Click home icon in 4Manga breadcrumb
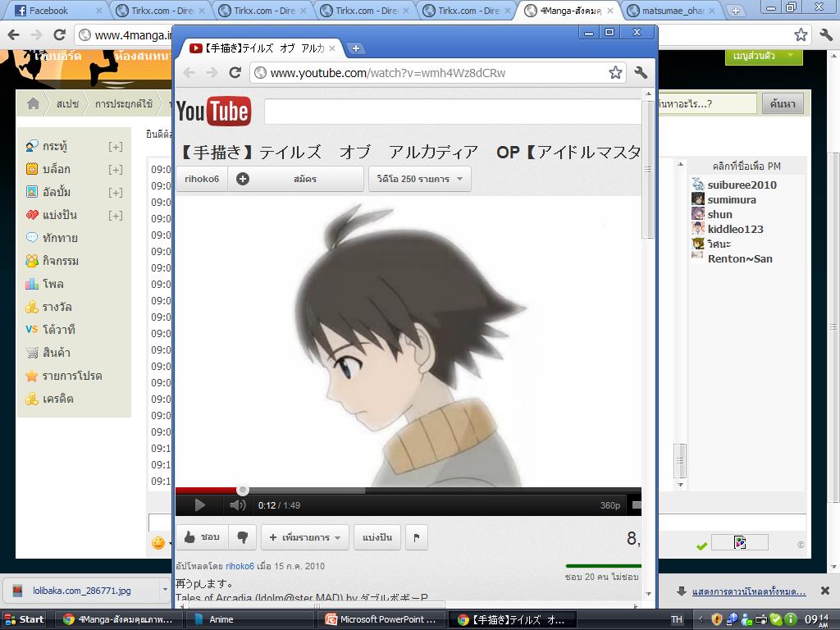This screenshot has height=630, width=840. (x=33, y=103)
